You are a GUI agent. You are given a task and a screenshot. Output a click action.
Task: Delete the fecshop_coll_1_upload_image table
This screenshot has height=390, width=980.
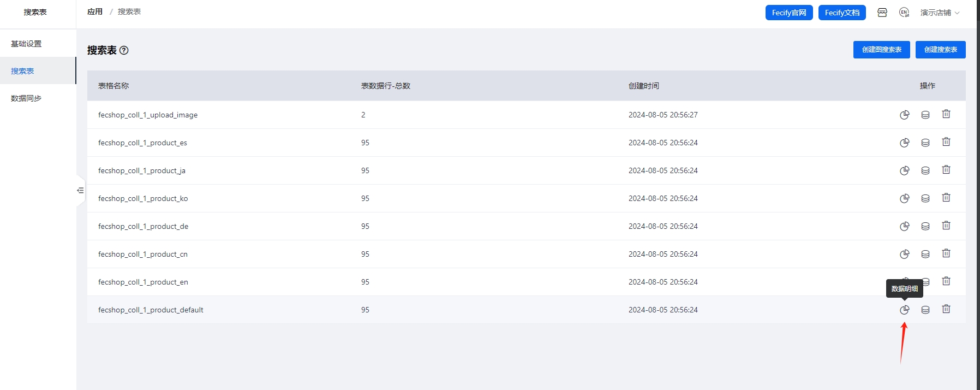click(946, 114)
